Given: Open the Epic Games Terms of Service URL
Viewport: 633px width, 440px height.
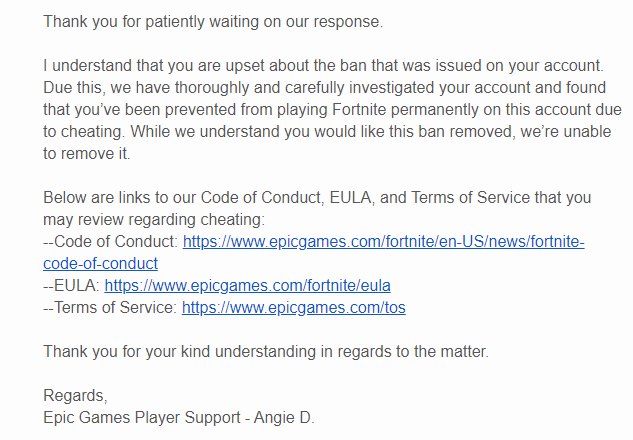Looking at the screenshot, I should coord(293,307).
